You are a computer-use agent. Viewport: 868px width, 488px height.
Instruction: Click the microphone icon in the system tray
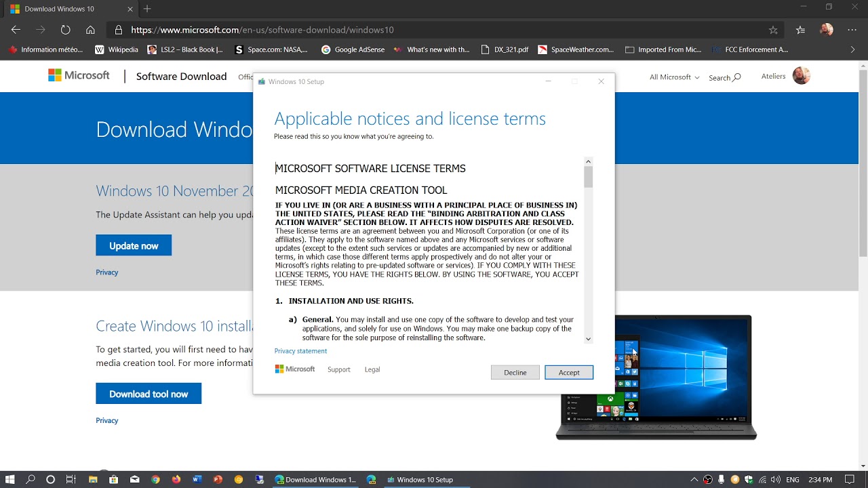point(722,479)
